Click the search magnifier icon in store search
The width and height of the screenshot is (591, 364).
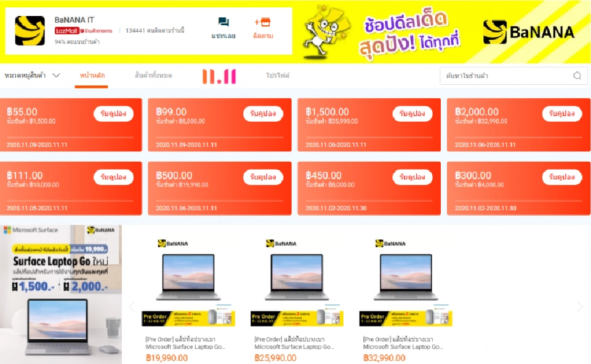[x=577, y=76]
